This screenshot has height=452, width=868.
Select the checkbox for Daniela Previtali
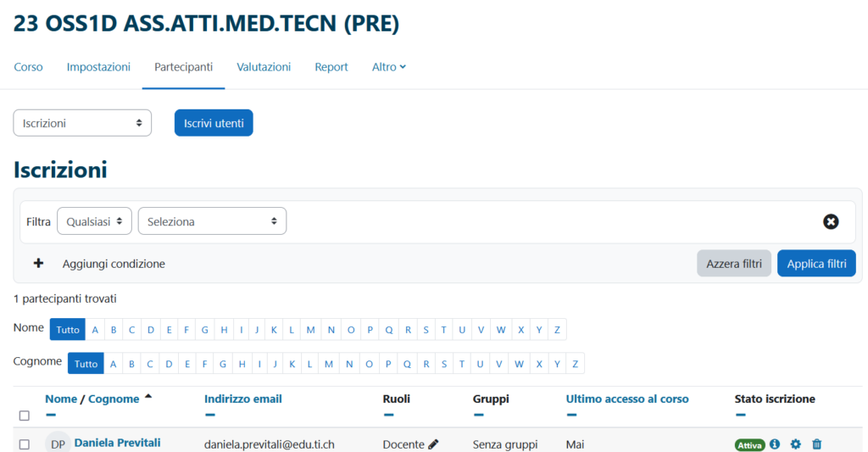pyautogui.click(x=25, y=444)
